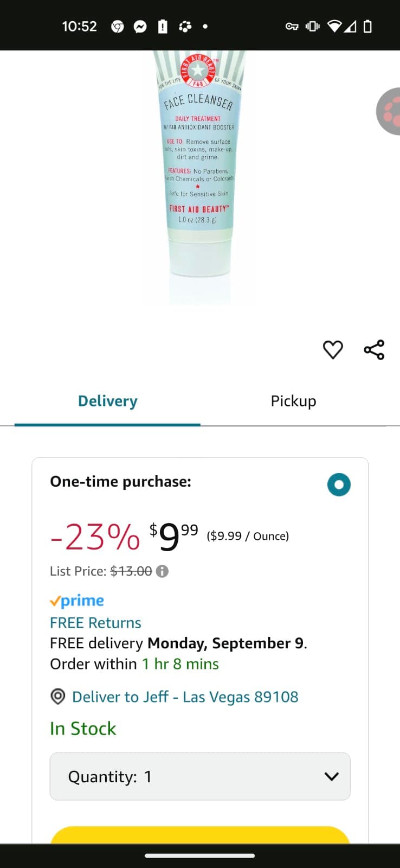
Task: Tap the Prime checkmark logo
Action: click(77, 601)
